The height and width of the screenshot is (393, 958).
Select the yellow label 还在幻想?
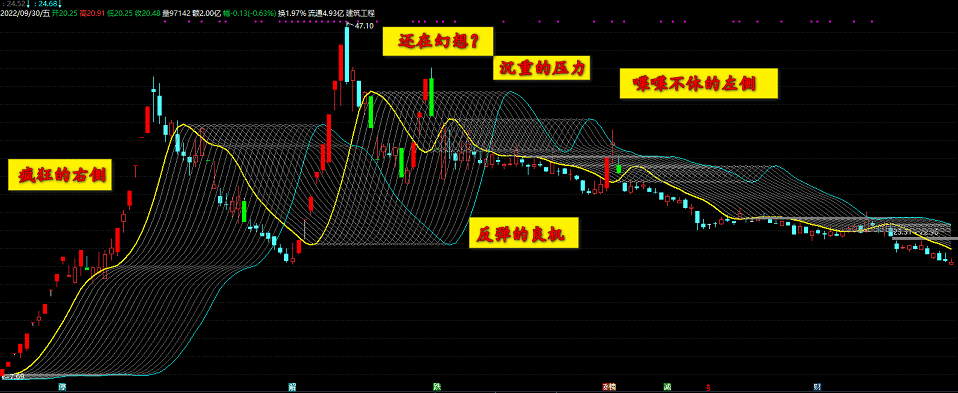[x=437, y=42]
